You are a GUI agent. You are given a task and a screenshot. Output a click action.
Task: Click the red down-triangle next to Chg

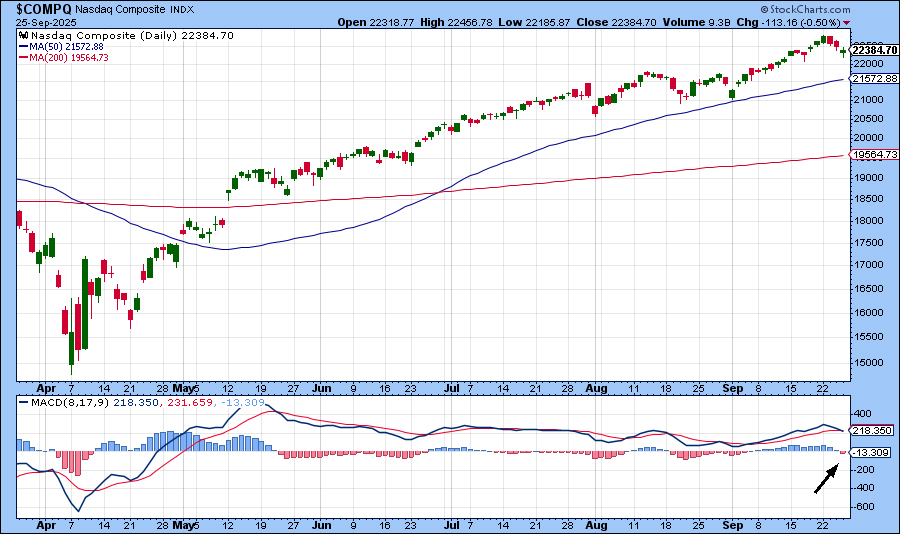(x=847, y=22)
